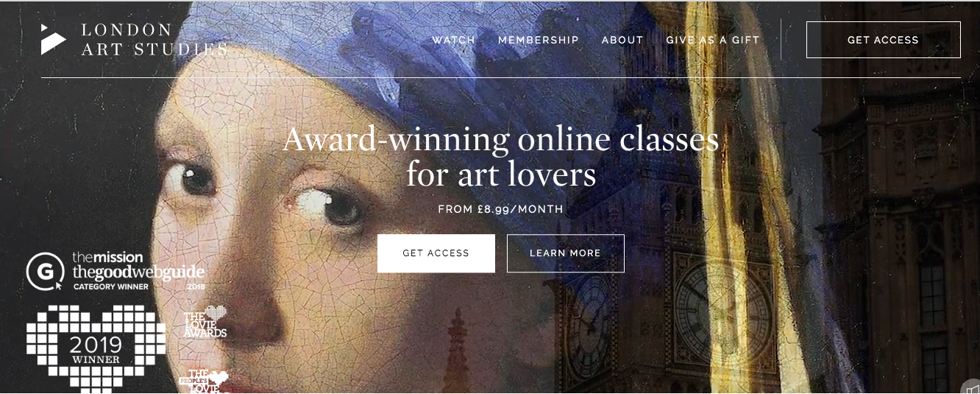Click The Lovie Awards logo
Screen dimensions: 980x394
pos(205,323)
